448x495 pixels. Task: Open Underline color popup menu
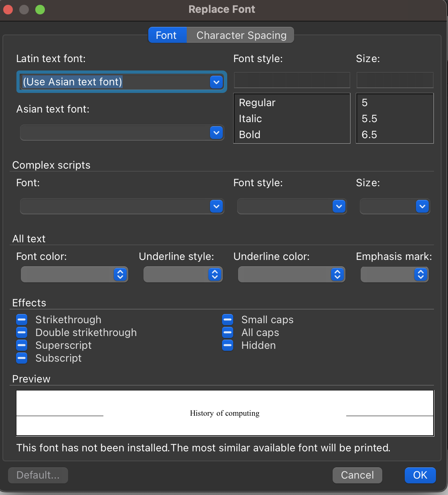point(291,274)
